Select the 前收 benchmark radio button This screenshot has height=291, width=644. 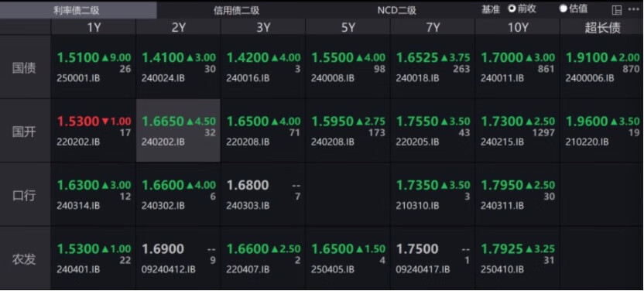(x=512, y=9)
